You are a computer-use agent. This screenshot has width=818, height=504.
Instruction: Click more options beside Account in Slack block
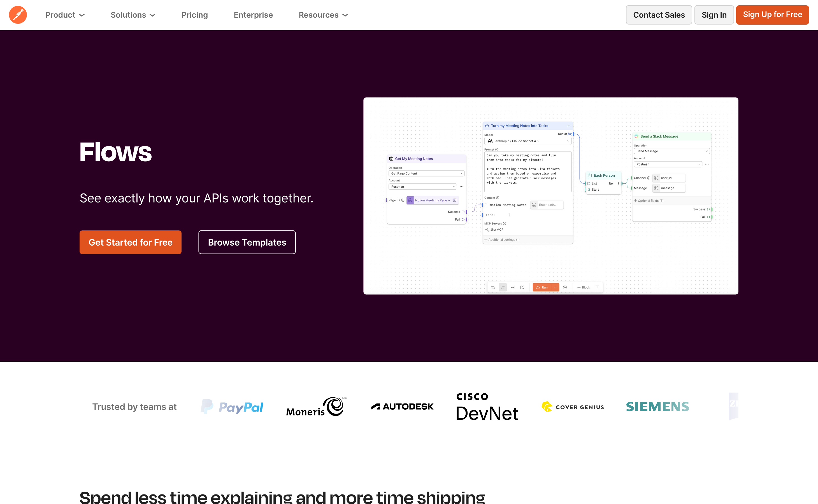tap(707, 164)
